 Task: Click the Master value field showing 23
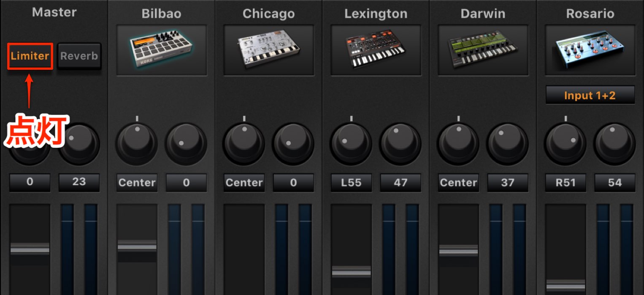click(79, 182)
